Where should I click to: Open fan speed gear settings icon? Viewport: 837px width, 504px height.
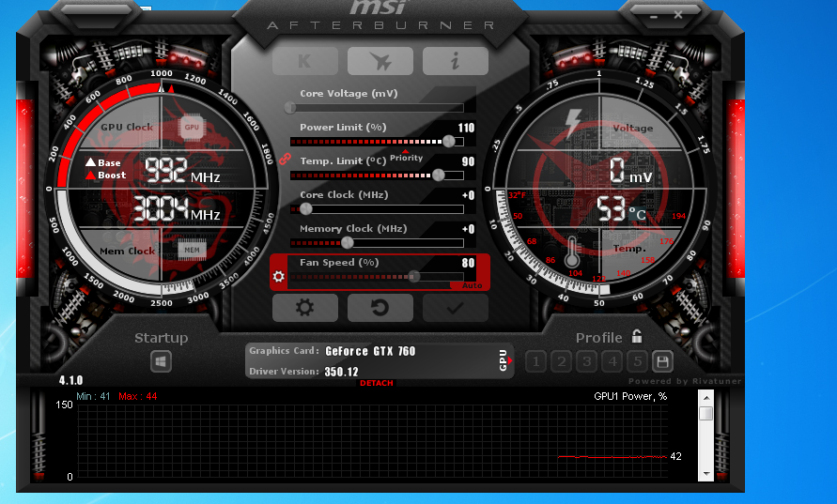[279, 276]
